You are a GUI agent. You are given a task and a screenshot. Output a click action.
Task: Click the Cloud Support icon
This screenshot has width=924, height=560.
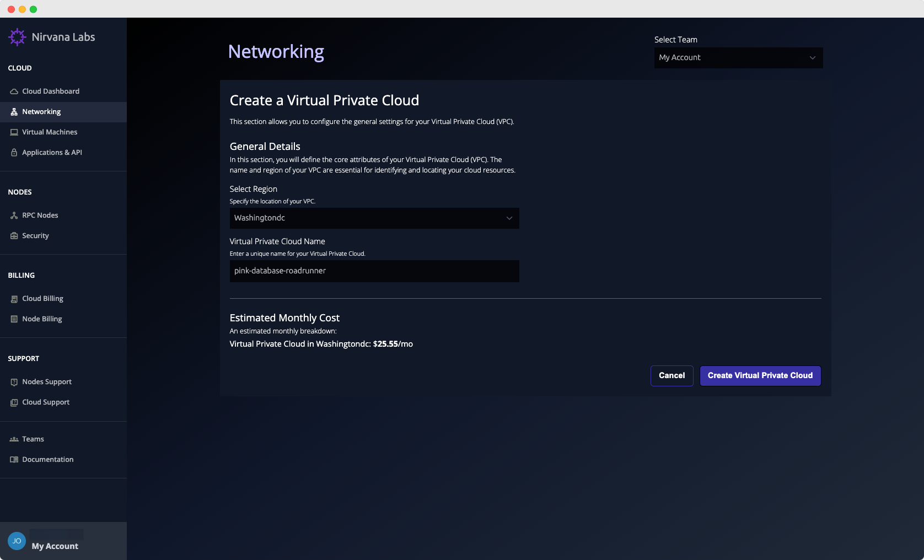[x=14, y=402]
